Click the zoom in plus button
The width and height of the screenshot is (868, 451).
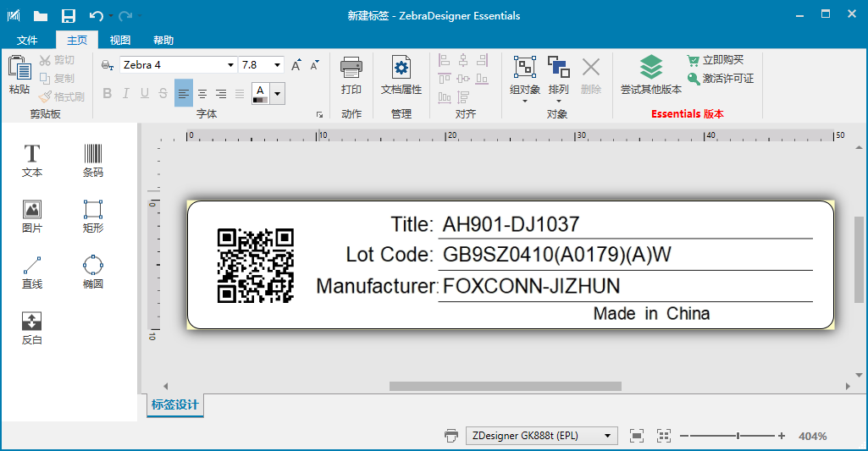point(781,436)
